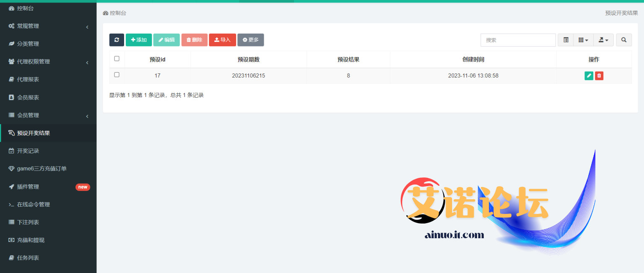This screenshot has width=644, height=273.
Task: Click the refresh table button
Action: pyautogui.click(x=117, y=40)
